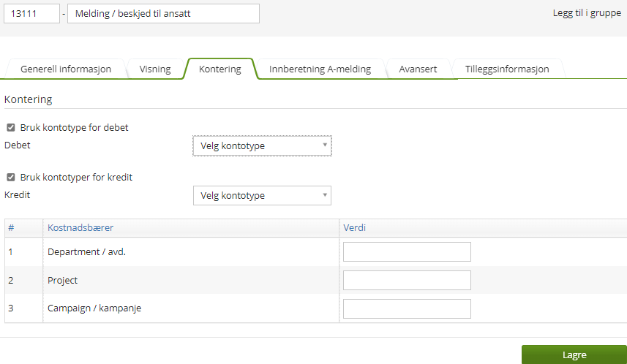
Task: Click Legg til i gruppe link
Action: click(x=587, y=12)
